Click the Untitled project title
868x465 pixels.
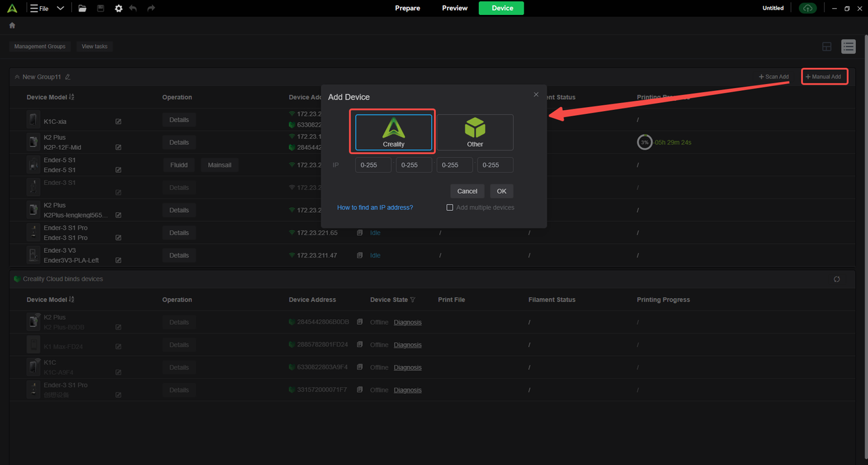coord(773,8)
